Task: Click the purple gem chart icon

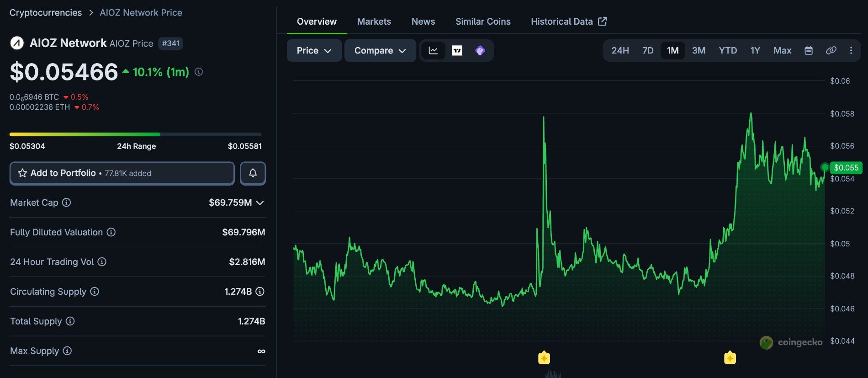Action: coord(480,51)
